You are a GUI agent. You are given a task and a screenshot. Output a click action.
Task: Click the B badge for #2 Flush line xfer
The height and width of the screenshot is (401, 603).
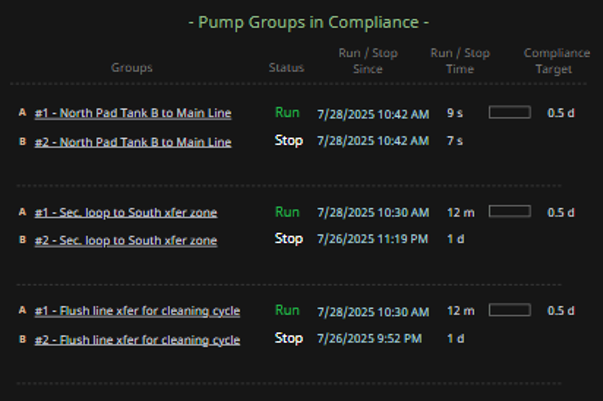point(22,339)
